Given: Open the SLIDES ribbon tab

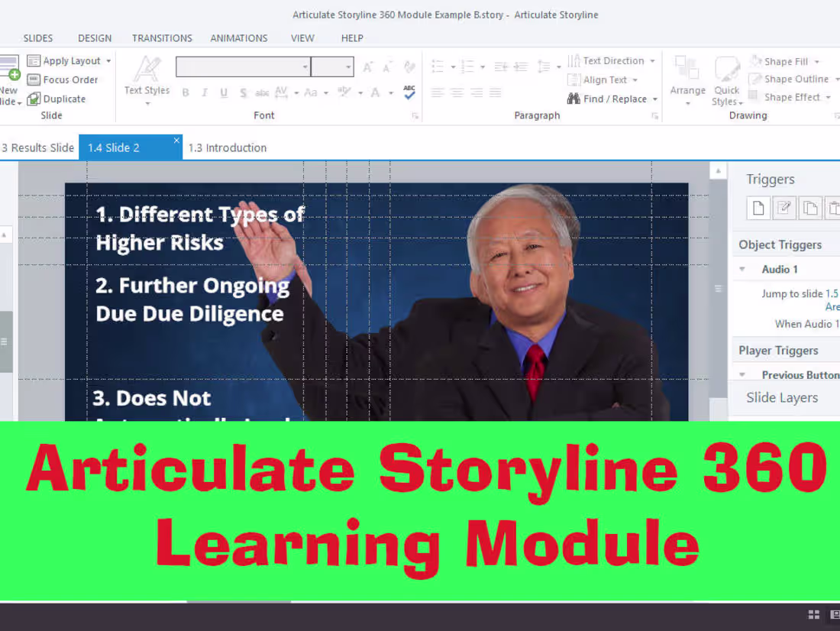Looking at the screenshot, I should pyautogui.click(x=38, y=38).
